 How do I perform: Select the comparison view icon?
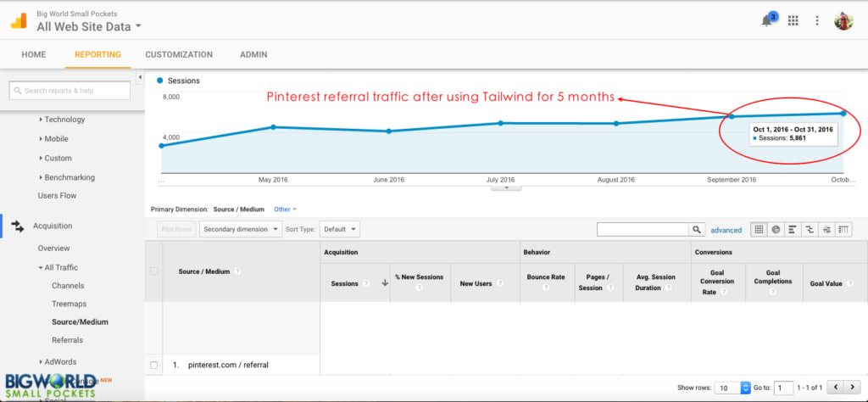[809, 229]
